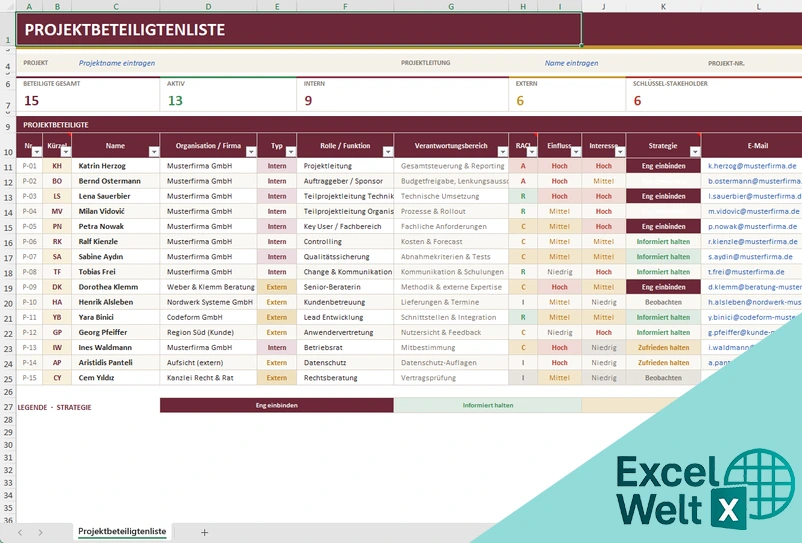Screen dimensions: 802x543
Task: Select the 'PROJEKT-NR.' label cell
Action: (726, 63)
